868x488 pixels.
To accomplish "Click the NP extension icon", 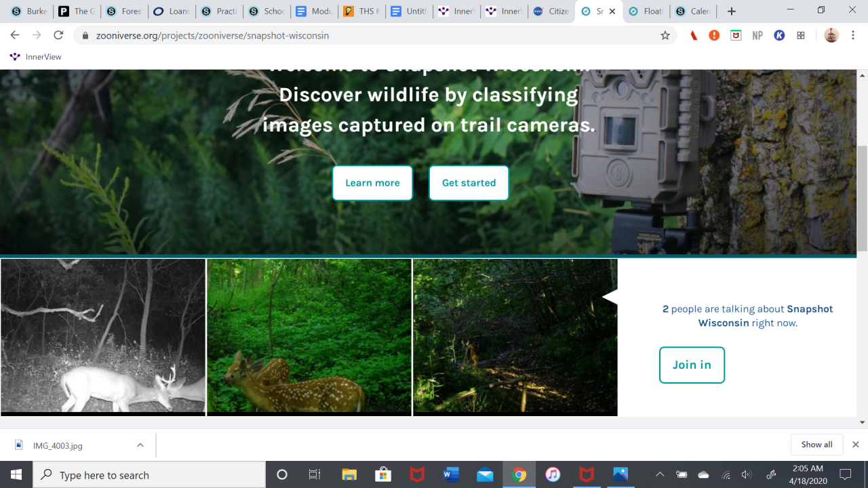I will (x=757, y=35).
